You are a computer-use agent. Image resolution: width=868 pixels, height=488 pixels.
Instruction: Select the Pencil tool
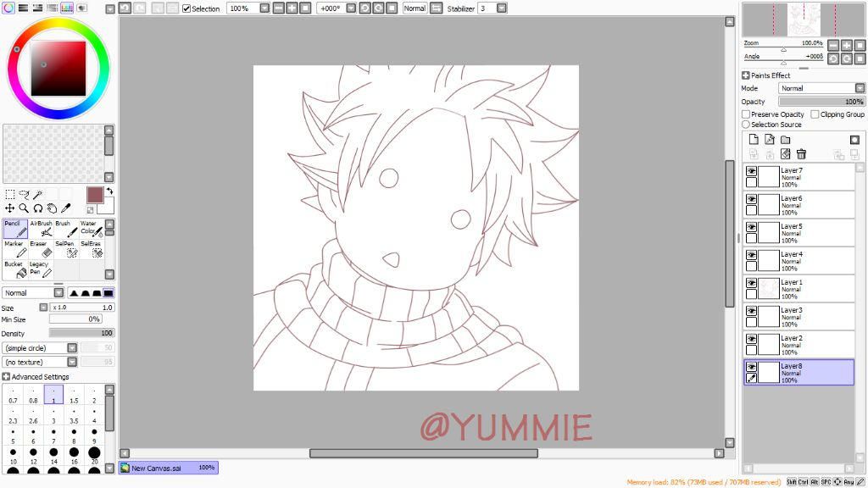pos(15,229)
